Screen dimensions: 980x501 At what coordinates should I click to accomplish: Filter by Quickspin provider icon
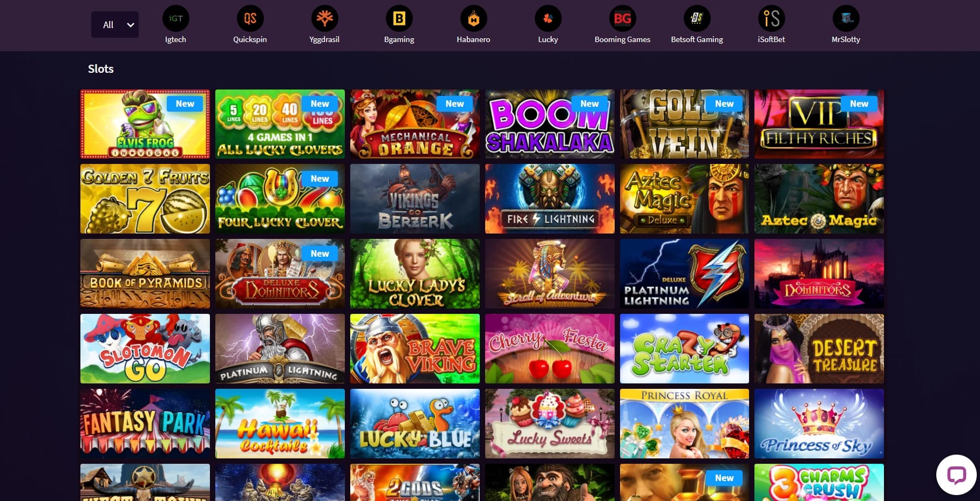pyautogui.click(x=250, y=18)
